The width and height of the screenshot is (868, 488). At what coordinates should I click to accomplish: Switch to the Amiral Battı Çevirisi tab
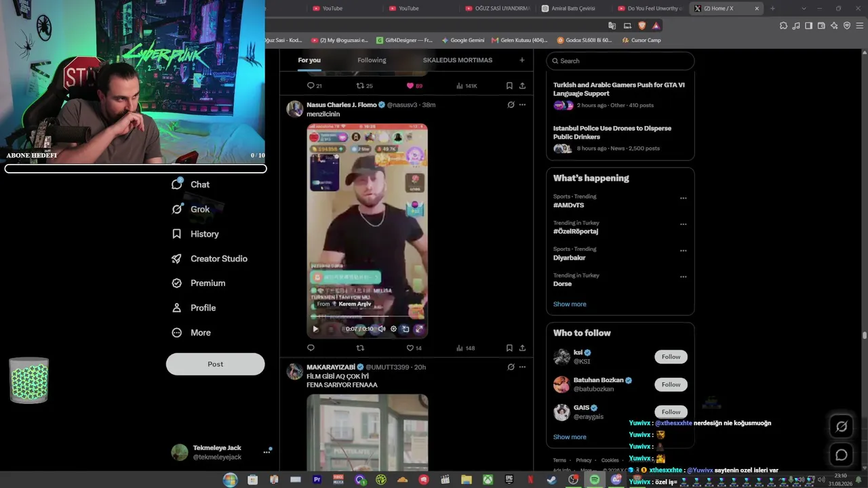[x=573, y=9]
